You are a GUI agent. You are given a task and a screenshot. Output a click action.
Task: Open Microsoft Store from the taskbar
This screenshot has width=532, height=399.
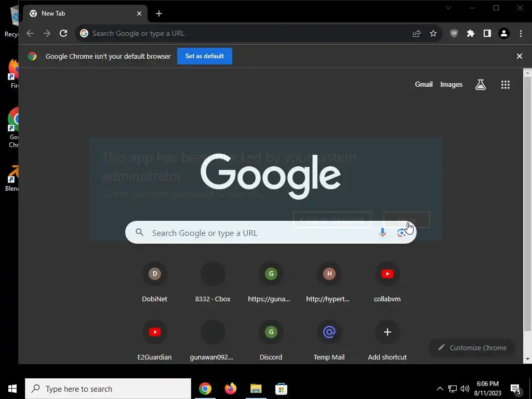pyautogui.click(x=281, y=389)
